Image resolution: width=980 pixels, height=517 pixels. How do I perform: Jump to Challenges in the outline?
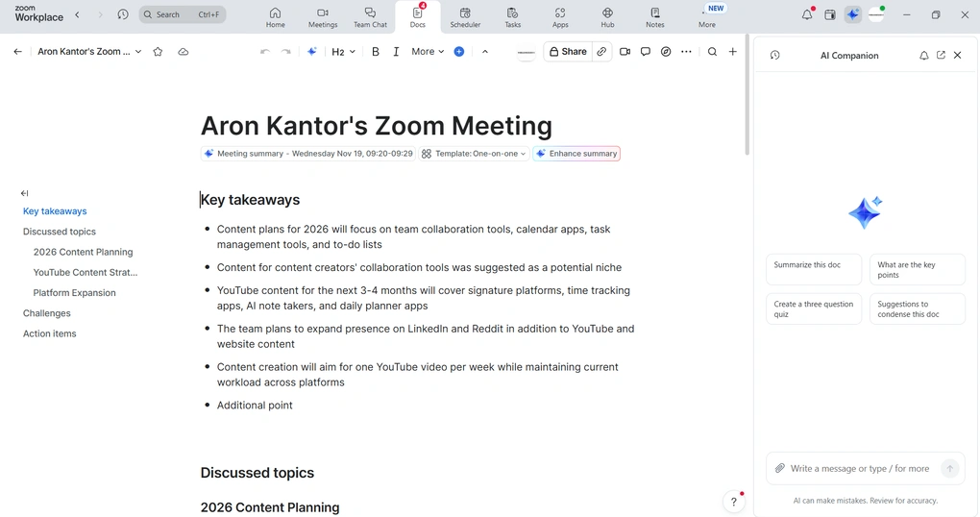pos(47,313)
